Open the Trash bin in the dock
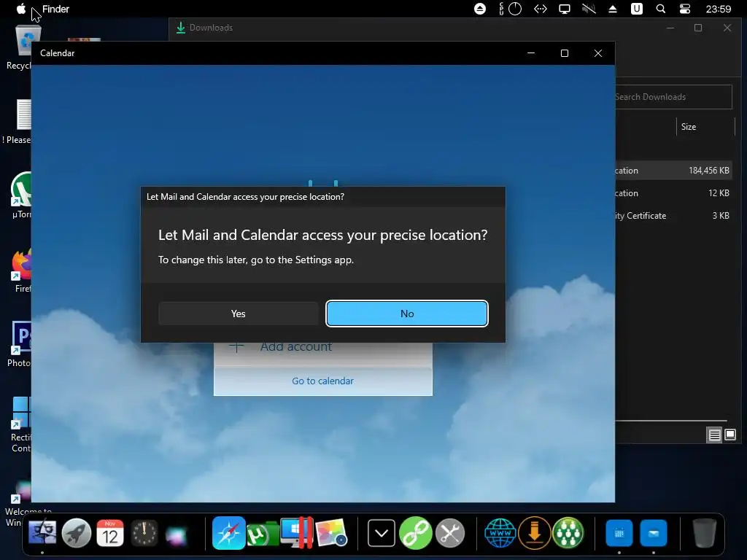Viewport: 747px width, 560px height. [704, 532]
